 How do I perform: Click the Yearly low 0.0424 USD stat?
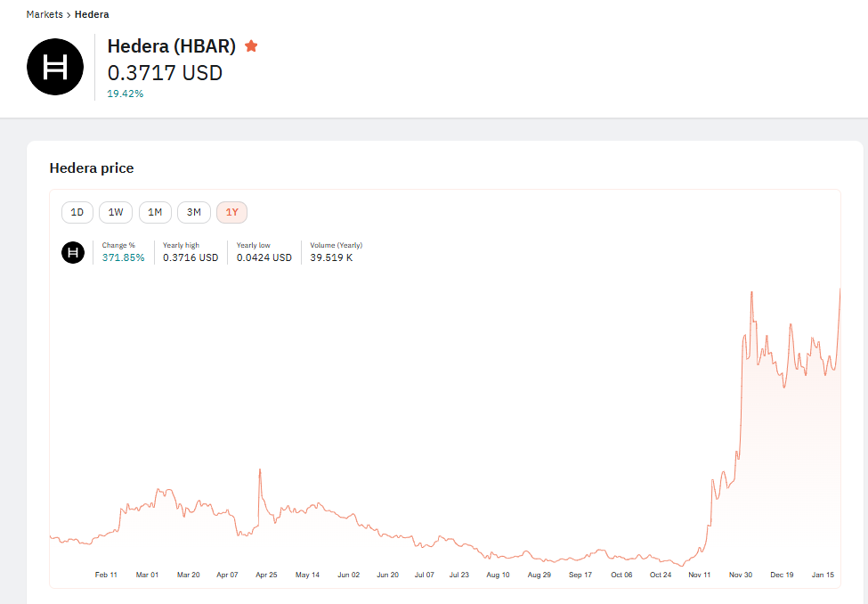(264, 257)
